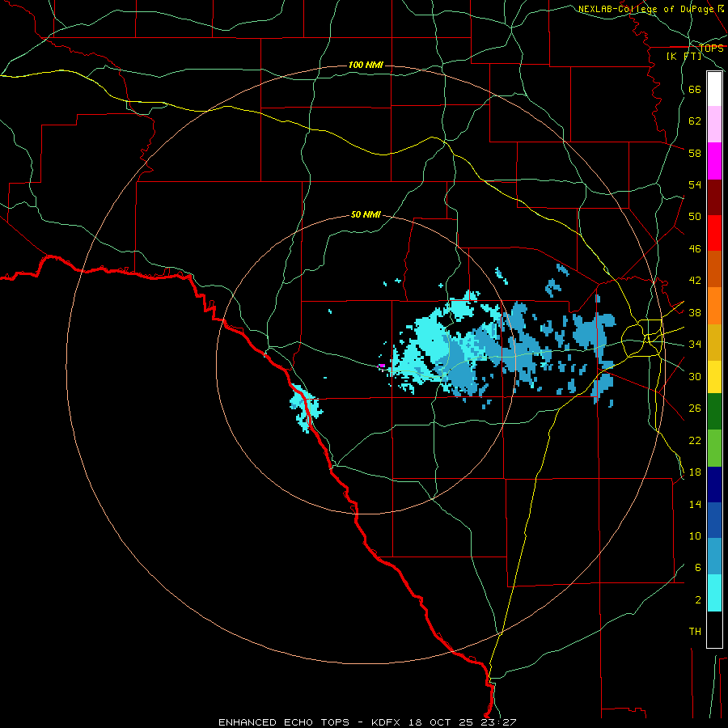The width and height of the screenshot is (728, 728).
Task: Click the 'KDFX' radar site identifier
Action: pyautogui.click(x=387, y=722)
